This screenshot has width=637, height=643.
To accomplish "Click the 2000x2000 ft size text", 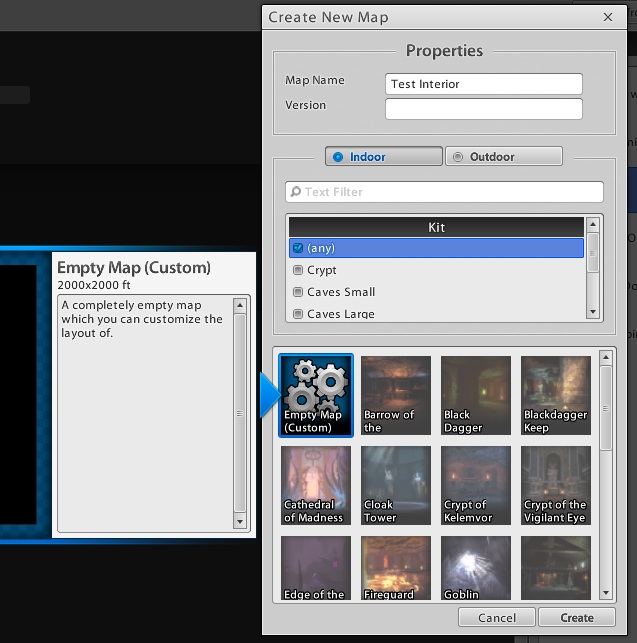I will click(x=94, y=285).
